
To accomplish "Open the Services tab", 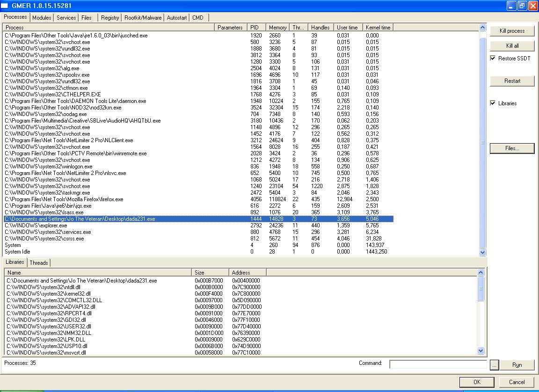I will click(66, 17).
